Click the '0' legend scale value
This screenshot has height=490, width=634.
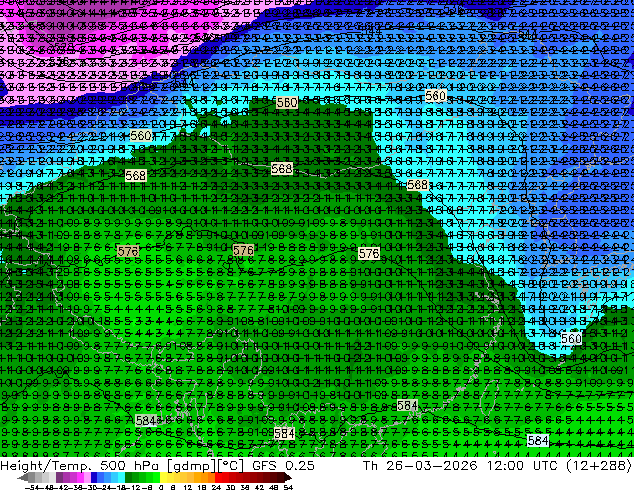click(161, 487)
